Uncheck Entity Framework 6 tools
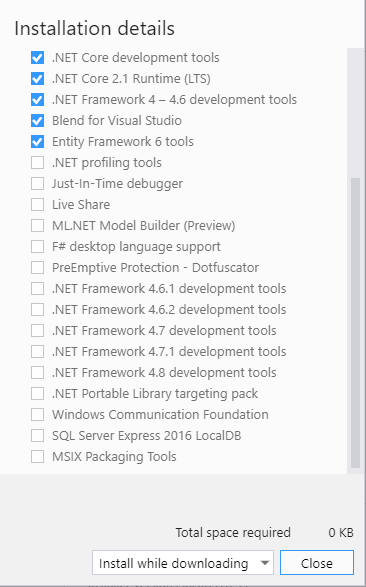This screenshot has height=587, width=366. pos(37,142)
